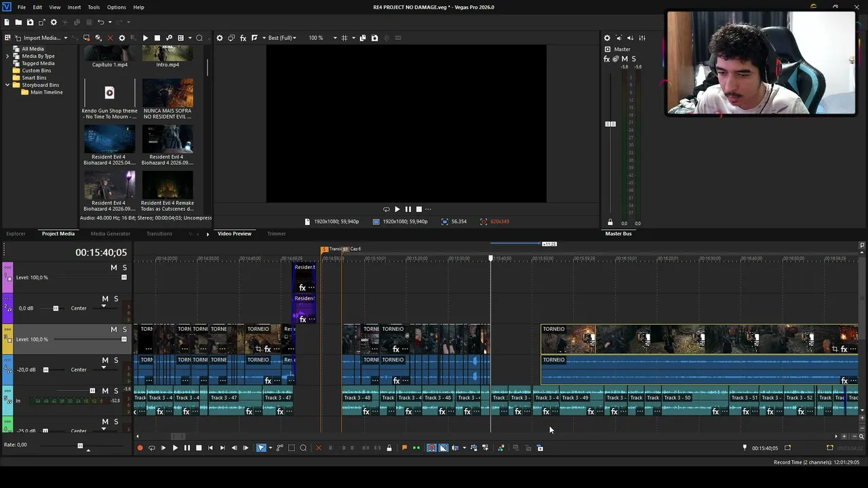Open Video FX in the preview toolbar
This screenshot has width=868, height=488.
tap(243, 38)
